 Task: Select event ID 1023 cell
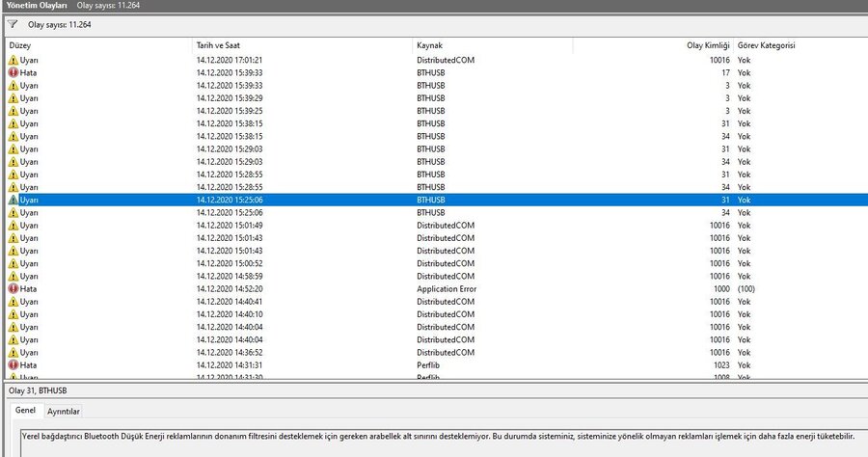721,365
